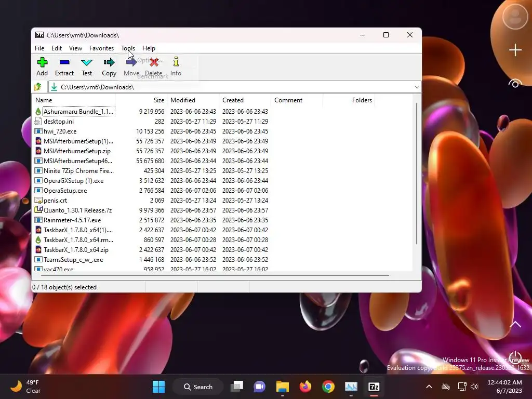
Task: Open the weather widget showing 49°F
Action: (x=24, y=387)
